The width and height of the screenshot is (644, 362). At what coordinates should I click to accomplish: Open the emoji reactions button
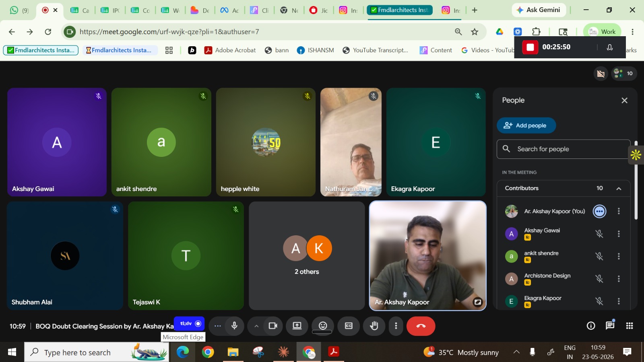point(323,326)
